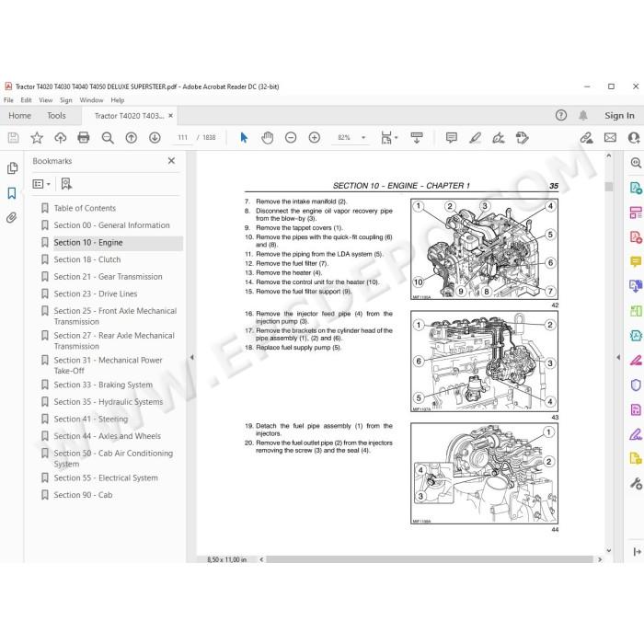Open the Attachments paperclip panel
644x644 pixels.
pyautogui.click(x=11, y=218)
